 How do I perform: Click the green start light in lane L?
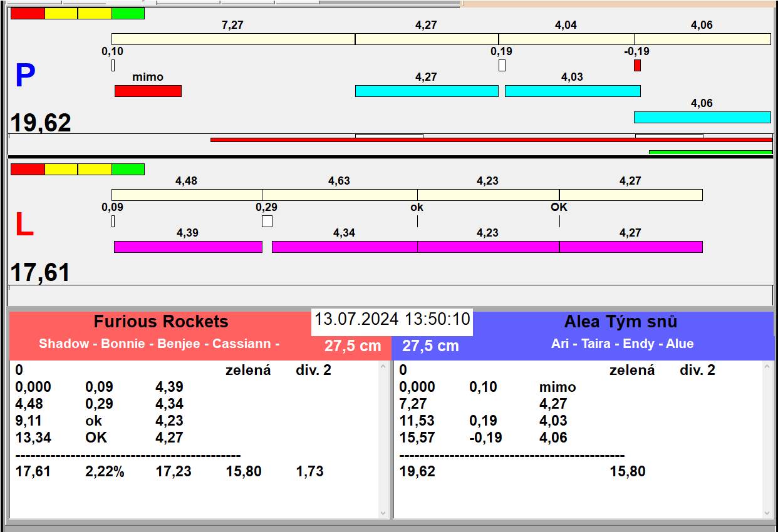[x=128, y=169]
